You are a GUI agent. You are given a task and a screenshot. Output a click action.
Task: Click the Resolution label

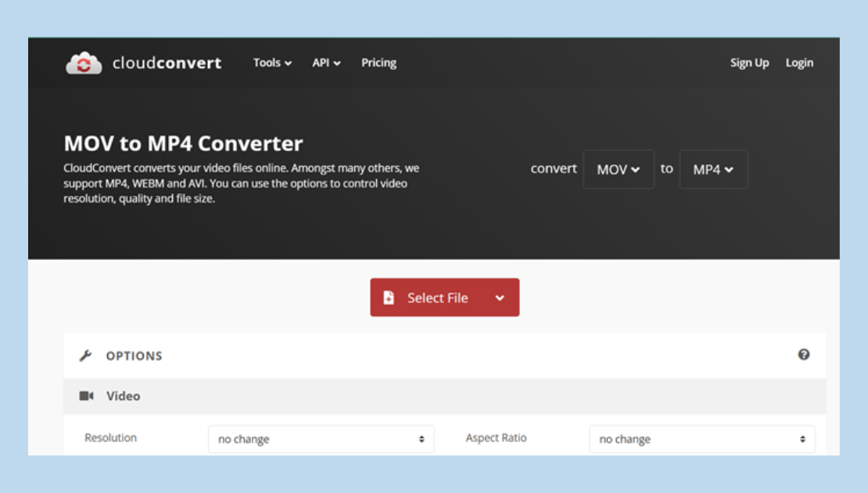[x=111, y=437]
